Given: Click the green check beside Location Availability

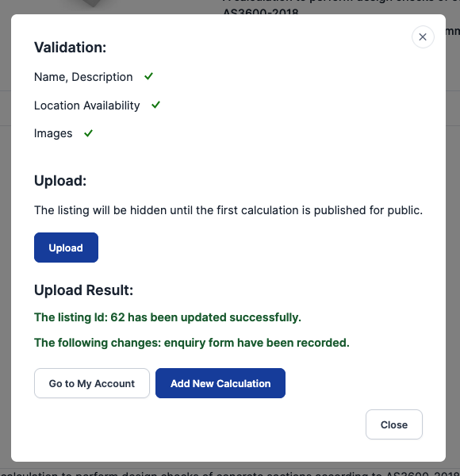Looking at the screenshot, I should [x=156, y=105].
